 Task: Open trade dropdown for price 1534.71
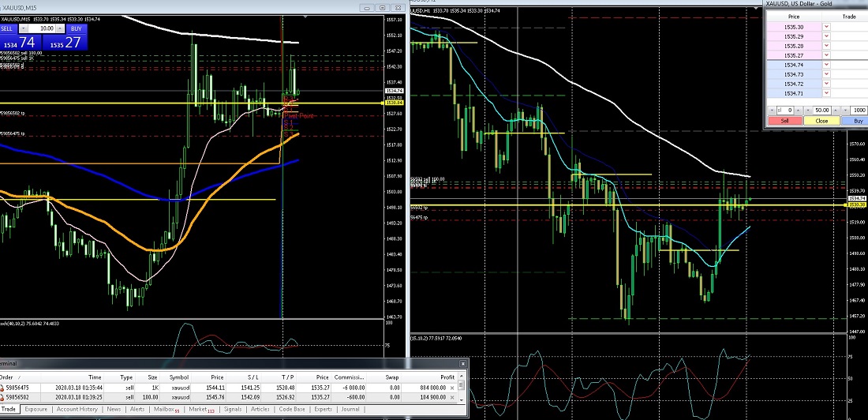pyautogui.click(x=826, y=93)
